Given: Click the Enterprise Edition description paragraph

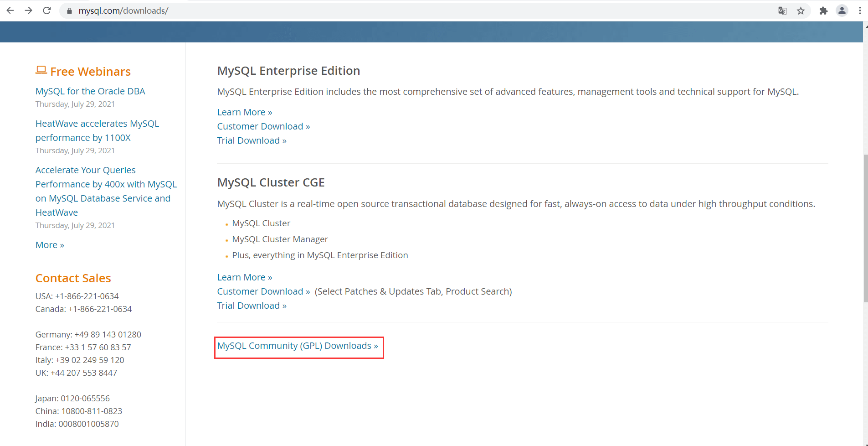Looking at the screenshot, I should click(508, 92).
